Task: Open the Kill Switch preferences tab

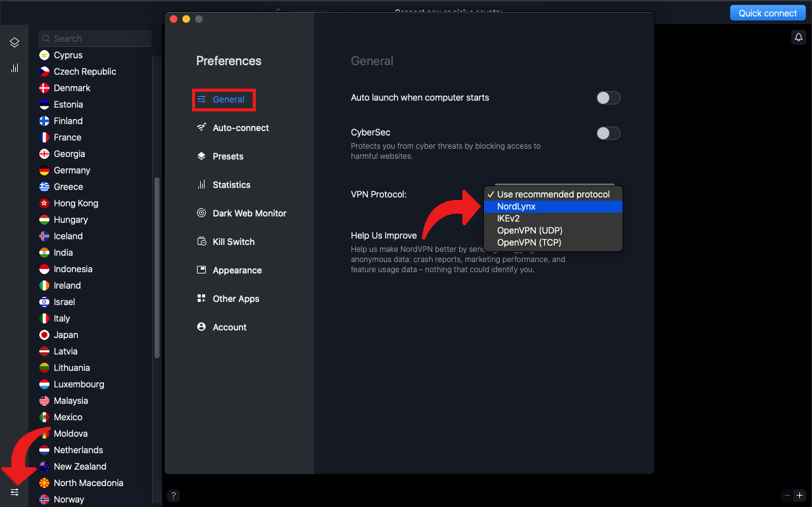Action: click(x=233, y=242)
